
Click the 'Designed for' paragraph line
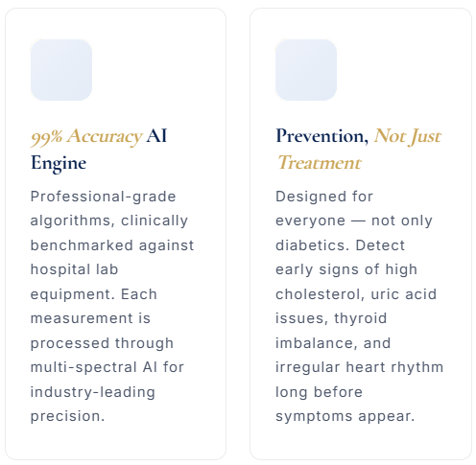tap(324, 197)
